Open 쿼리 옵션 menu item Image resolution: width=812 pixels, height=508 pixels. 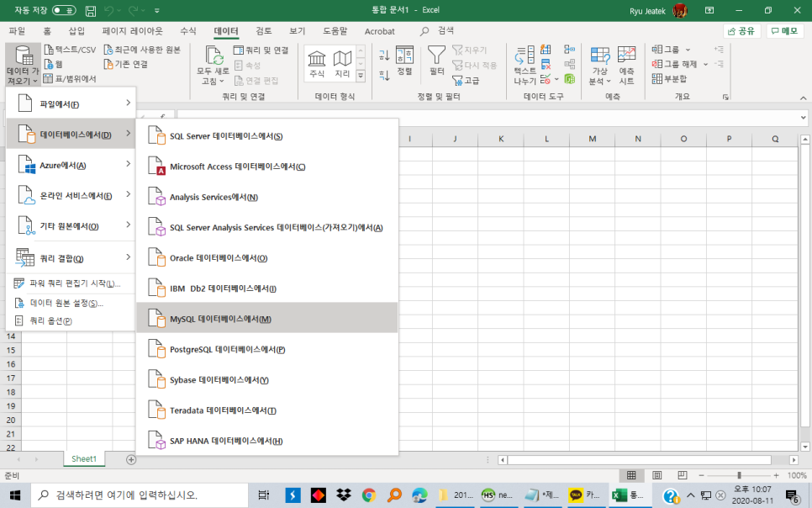(71, 321)
